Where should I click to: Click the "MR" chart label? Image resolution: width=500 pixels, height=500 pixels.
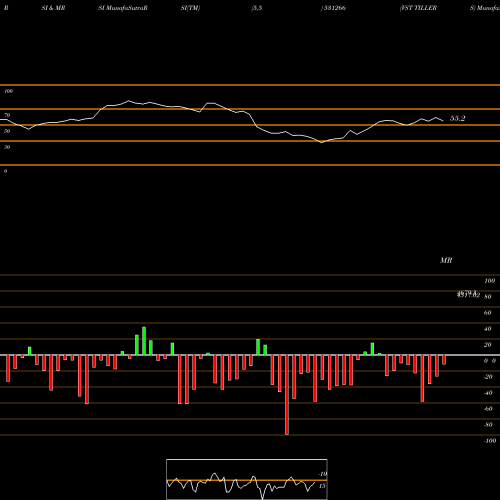446,260
